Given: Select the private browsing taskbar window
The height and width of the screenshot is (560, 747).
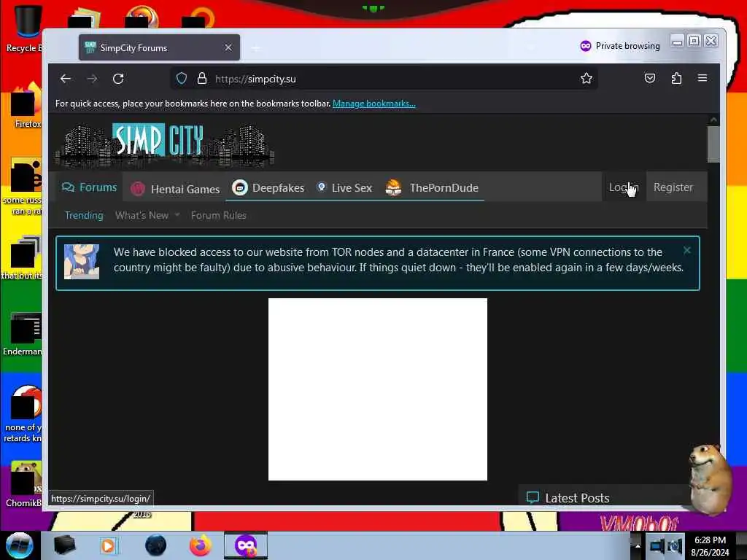Looking at the screenshot, I should (x=246, y=545).
